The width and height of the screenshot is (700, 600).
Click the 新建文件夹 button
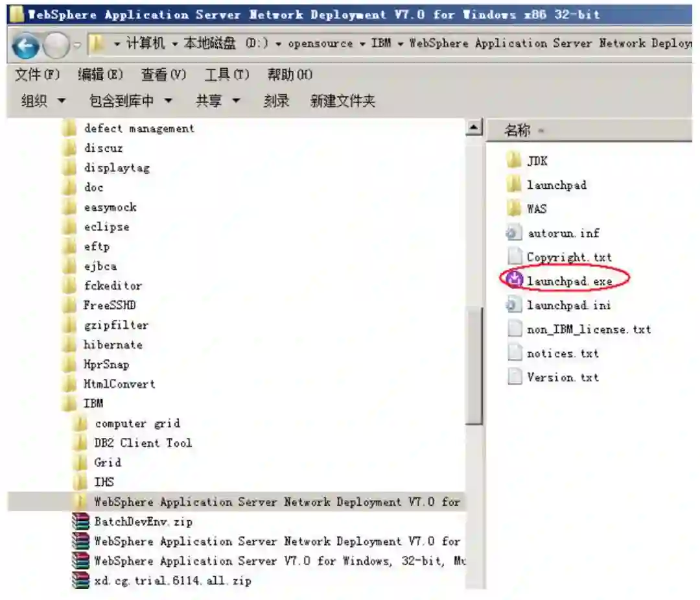[x=342, y=101]
